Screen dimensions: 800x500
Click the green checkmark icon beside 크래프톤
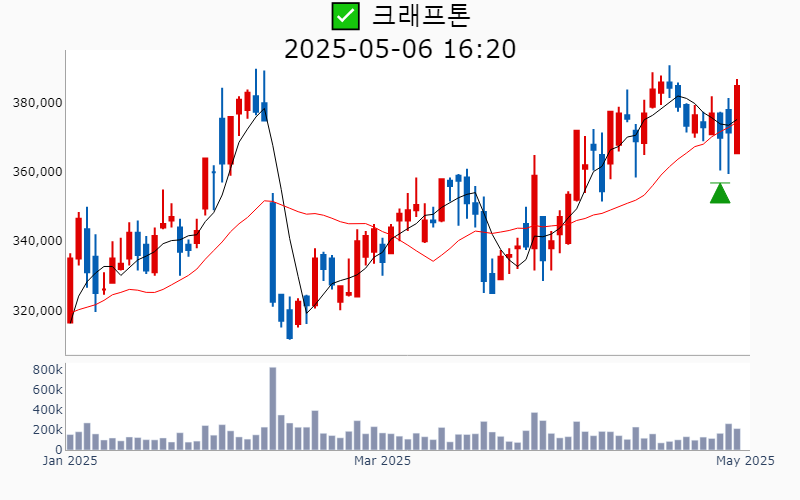pos(345,16)
